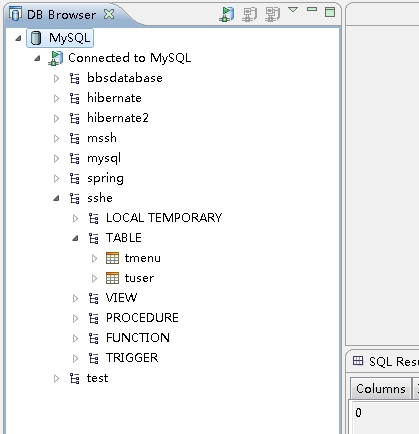The width and height of the screenshot is (419, 434).
Task: Click the spring schema icon
Action: pos(75,178)
